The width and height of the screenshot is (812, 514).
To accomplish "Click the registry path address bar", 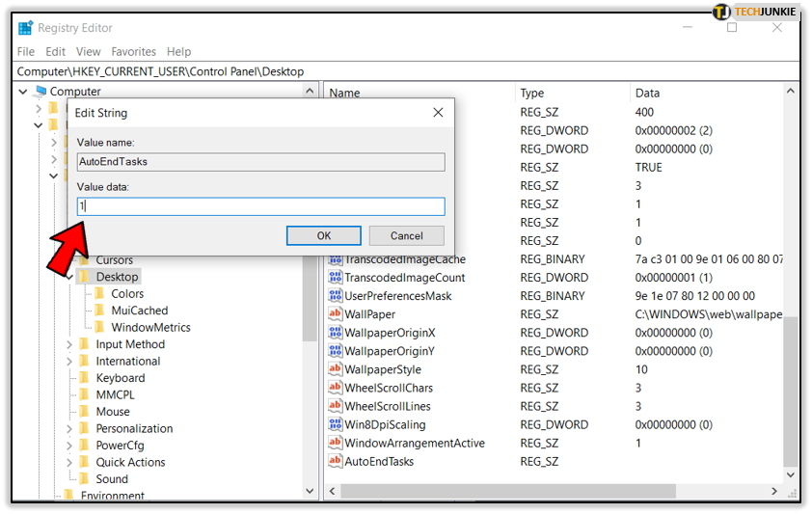I will (x=406, y=71).
